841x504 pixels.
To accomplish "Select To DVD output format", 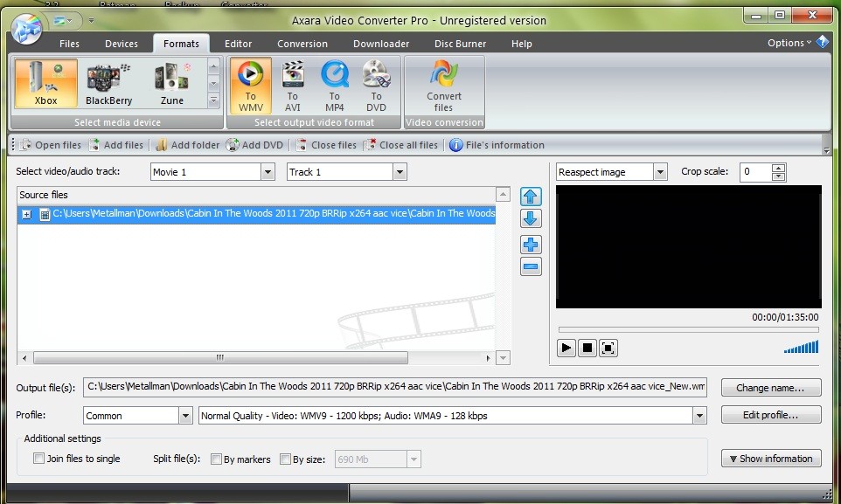I will click(x=376, y=86).
